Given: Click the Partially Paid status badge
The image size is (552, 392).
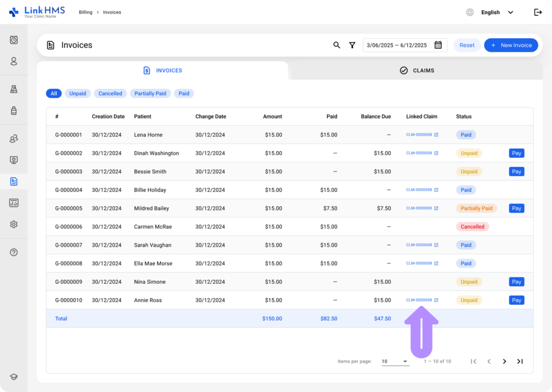Looking at the screenshot, I should 477,208.
